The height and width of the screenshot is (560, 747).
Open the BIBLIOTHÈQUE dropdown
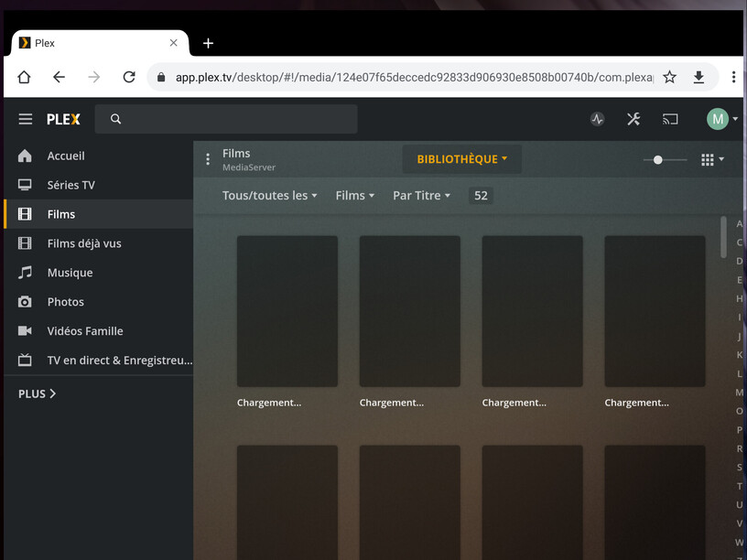[x=461, y=159]
